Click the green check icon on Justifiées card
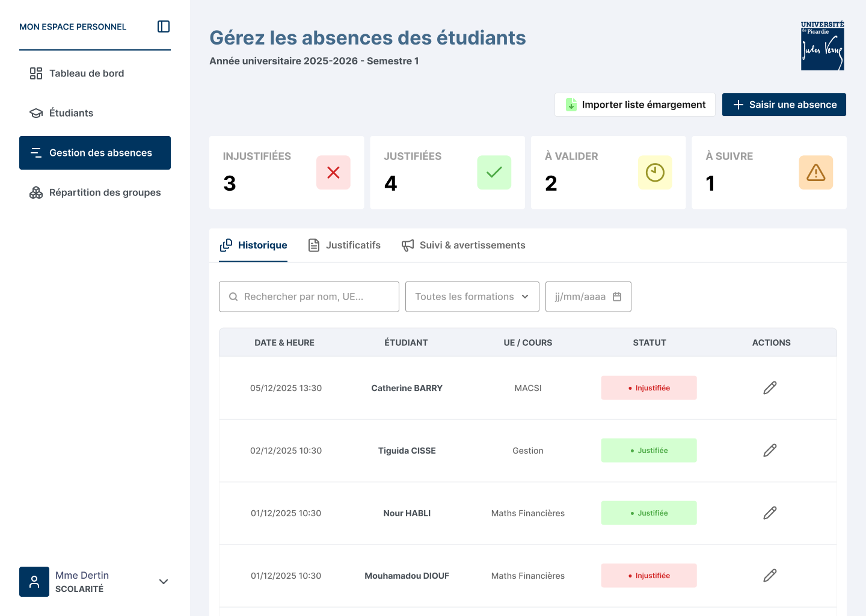 [x=494, y=173]
